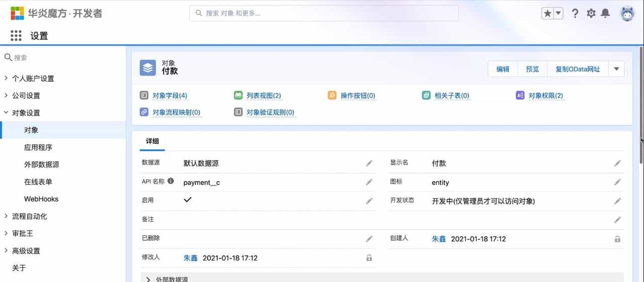
Task: Click the global search field
Action: tap(324, 13)
